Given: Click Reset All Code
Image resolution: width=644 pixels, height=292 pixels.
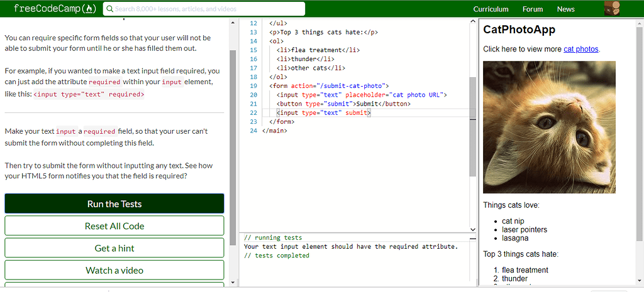Looking at the screenshot, I should pos(114,226).
